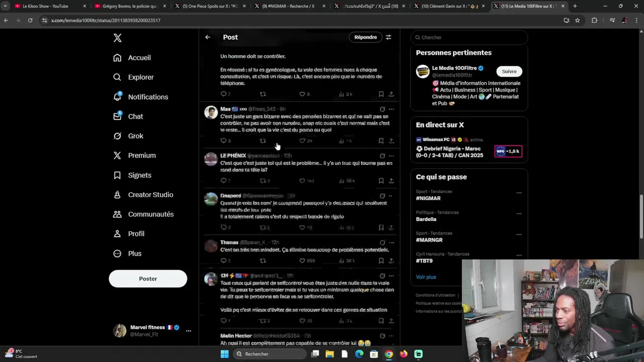The height and width of the screenshot is (362, 644).
Task: Click the X logo in sidebar
Action: pos(117,38)
